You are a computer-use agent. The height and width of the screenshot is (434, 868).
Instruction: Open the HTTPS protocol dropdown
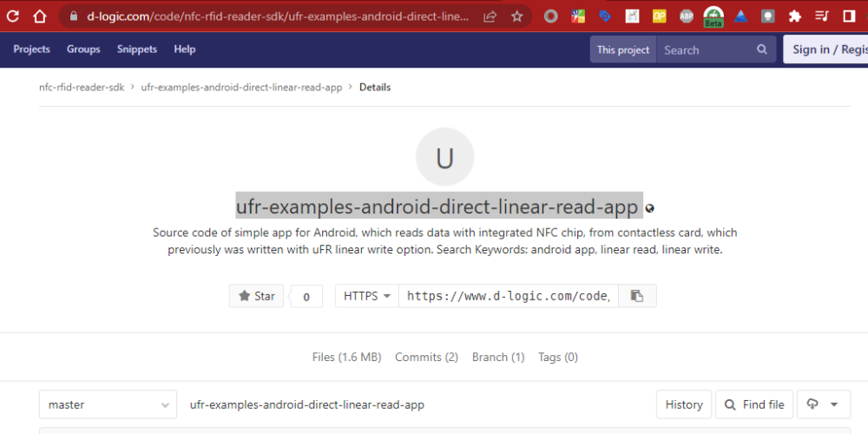[367, 296]
